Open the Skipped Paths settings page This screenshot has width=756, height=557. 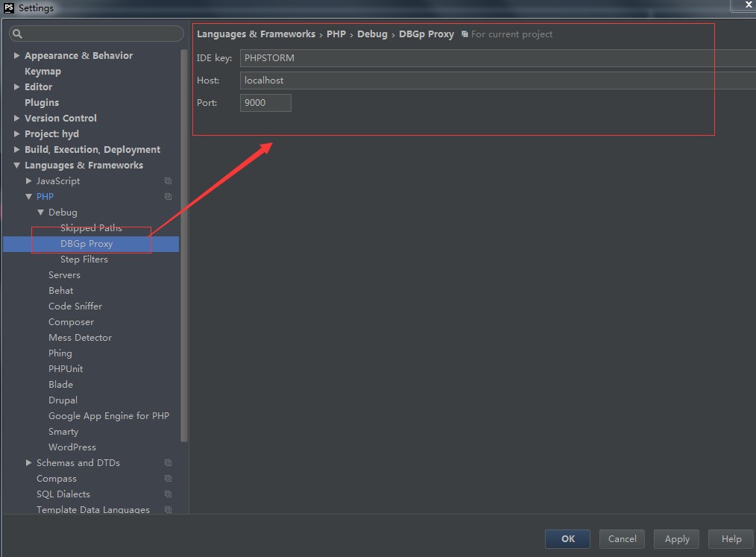pyautogui.click(x=90, y=228)
